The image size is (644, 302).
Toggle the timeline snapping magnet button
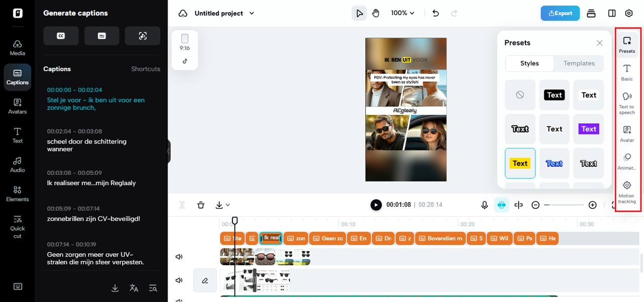[501, 205]
